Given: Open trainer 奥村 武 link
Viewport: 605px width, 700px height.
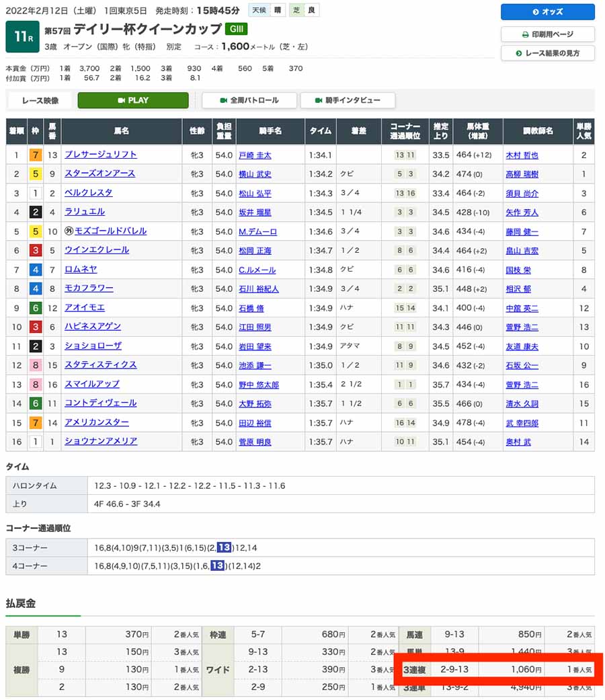Looking at the screenshot, I should tap(518, 442).
